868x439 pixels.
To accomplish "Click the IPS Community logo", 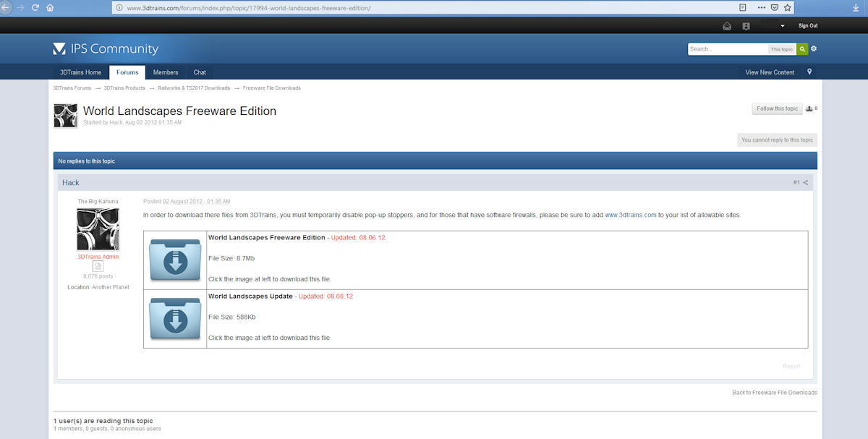I will 106,49.
